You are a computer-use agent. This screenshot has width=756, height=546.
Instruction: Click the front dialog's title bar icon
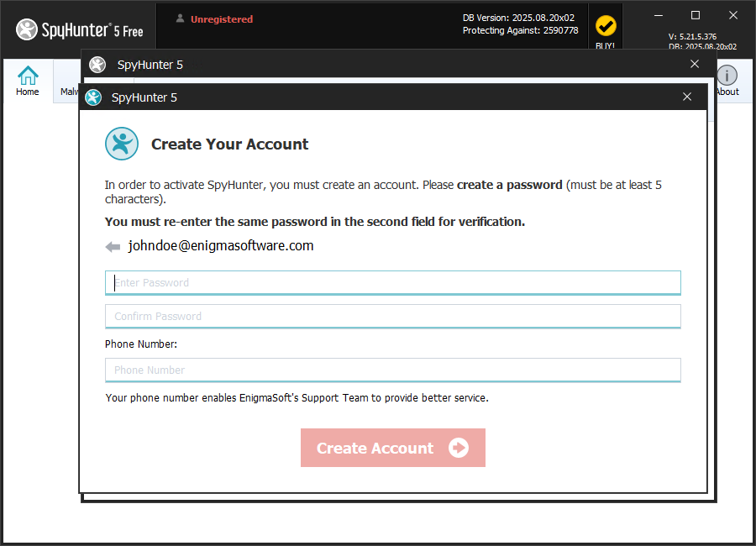click(93, 97)
